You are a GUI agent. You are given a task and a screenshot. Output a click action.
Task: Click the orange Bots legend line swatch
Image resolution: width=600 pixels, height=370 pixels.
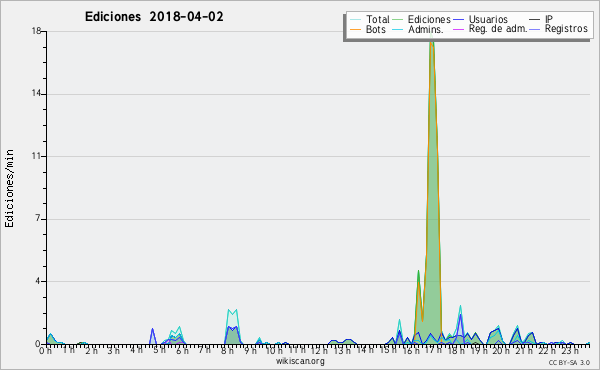click(355, 29)
